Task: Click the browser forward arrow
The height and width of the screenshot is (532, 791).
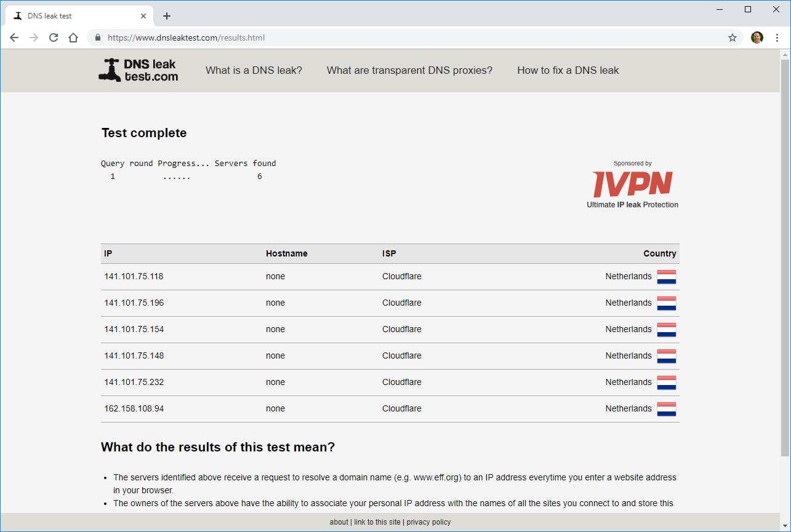Action: [34, 38]
